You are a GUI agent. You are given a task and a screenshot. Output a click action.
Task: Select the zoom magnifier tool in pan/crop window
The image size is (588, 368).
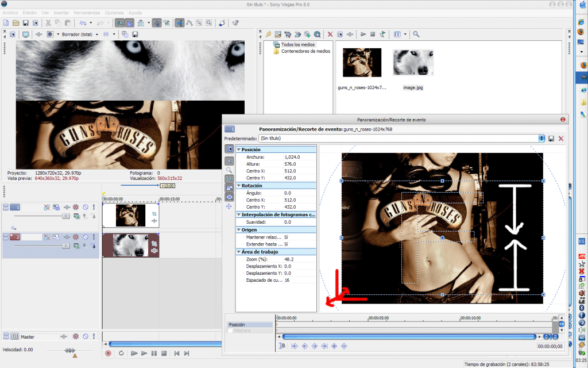[229, 170]
